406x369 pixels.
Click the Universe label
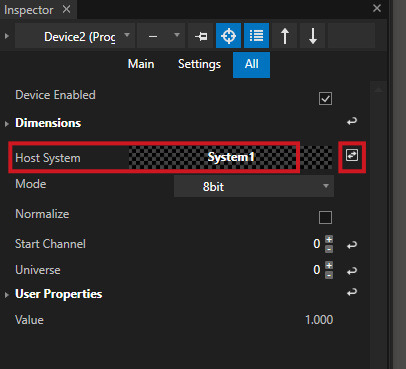(x=38, y=270)
